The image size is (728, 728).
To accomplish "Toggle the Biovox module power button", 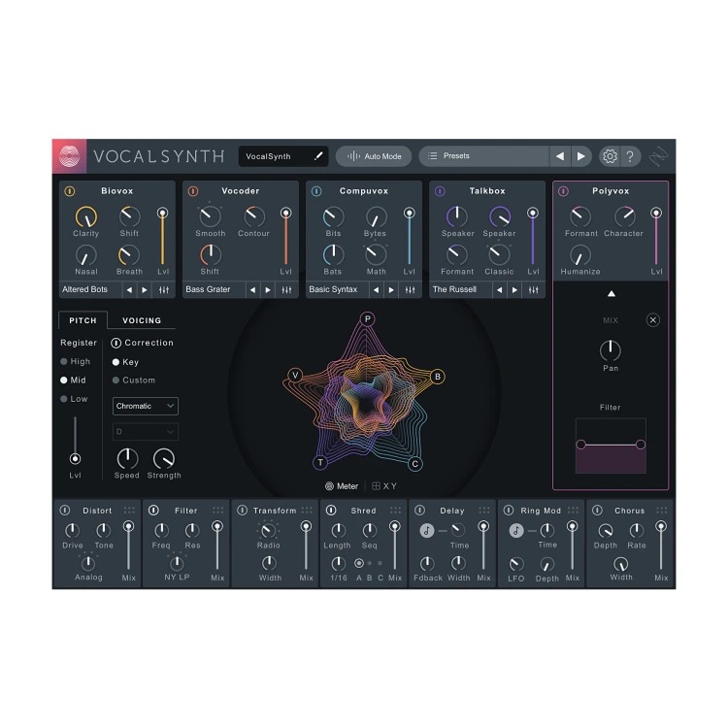I will click(70, 191).
